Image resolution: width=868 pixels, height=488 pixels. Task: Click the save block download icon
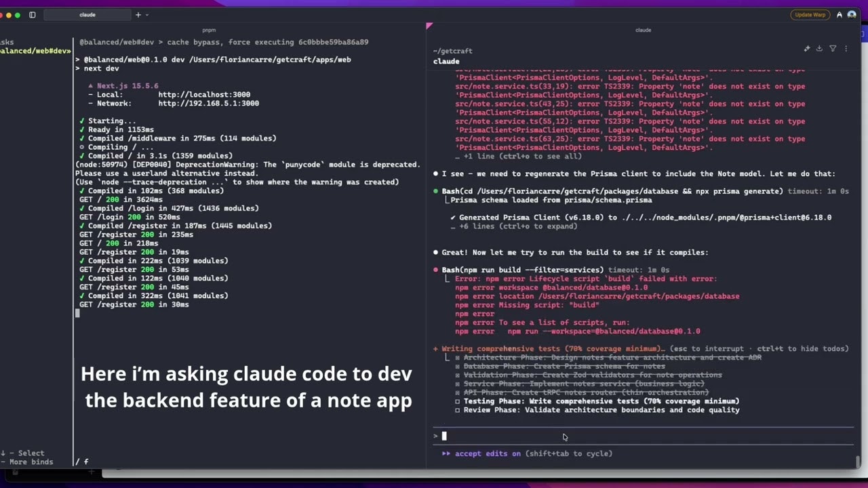pyautogui.click(x=819, y=49)
